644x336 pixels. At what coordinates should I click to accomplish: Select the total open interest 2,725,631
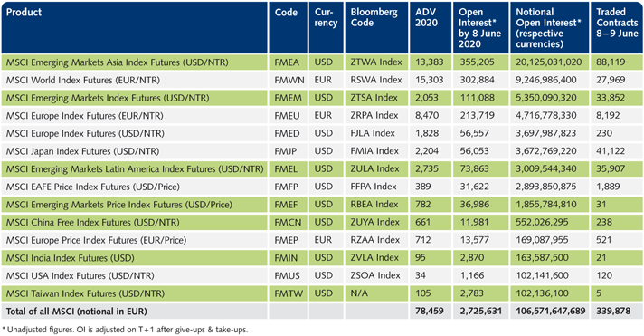(480, 312)
